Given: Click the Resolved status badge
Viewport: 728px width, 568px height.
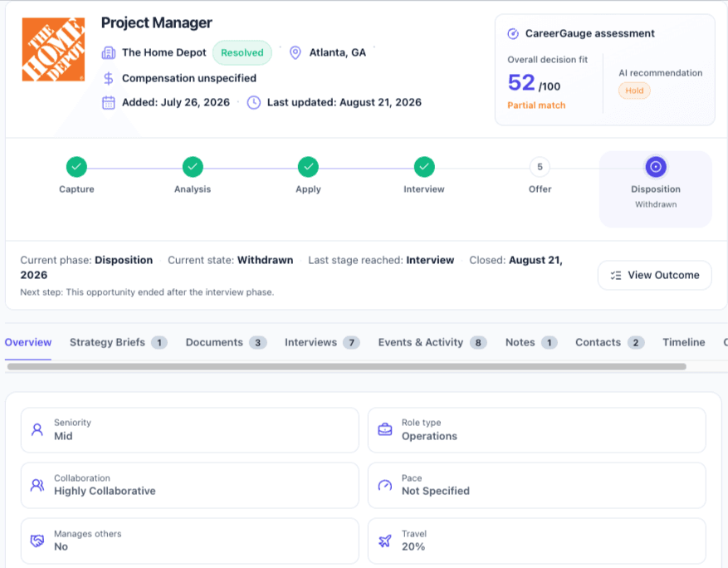Looking at the screenshot, I should (x=242, y=53).
